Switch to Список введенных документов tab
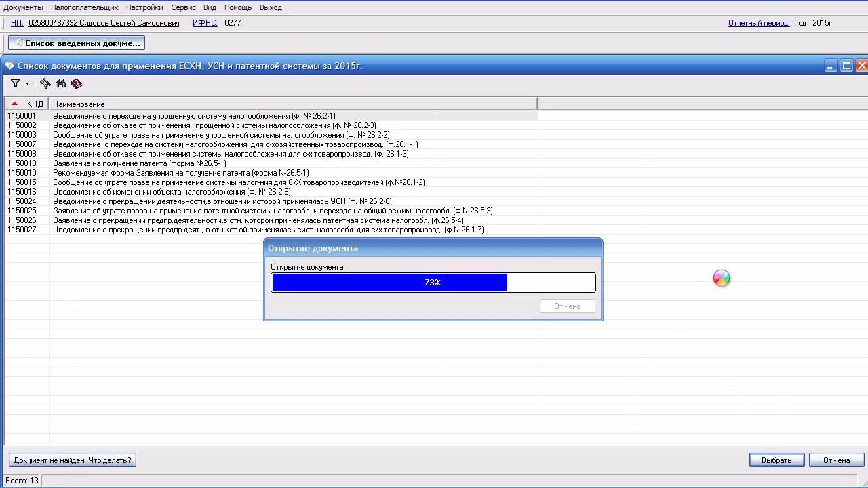This screenshot has width=868, height=488. pyautogui.click(x=77, y=43)
